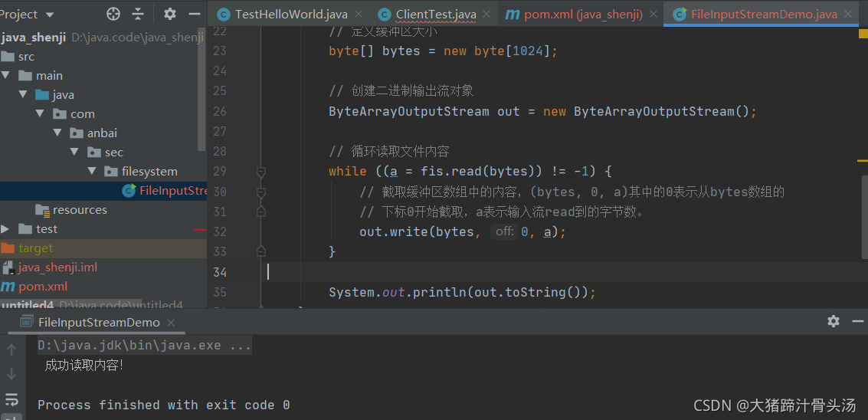Collapse the anbai package
The image size is (868, 420).
pyautogui.click(x=57, y=133)
